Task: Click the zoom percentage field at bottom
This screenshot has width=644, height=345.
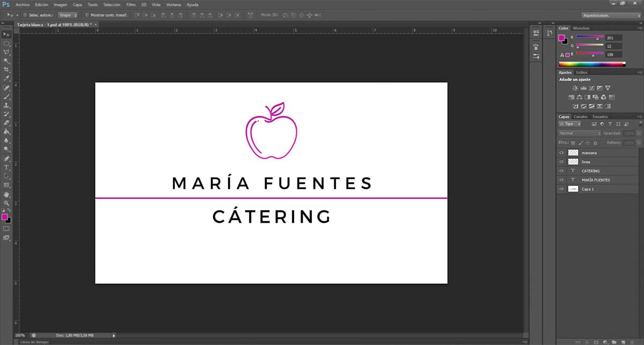Action: (x=19, y=335)
